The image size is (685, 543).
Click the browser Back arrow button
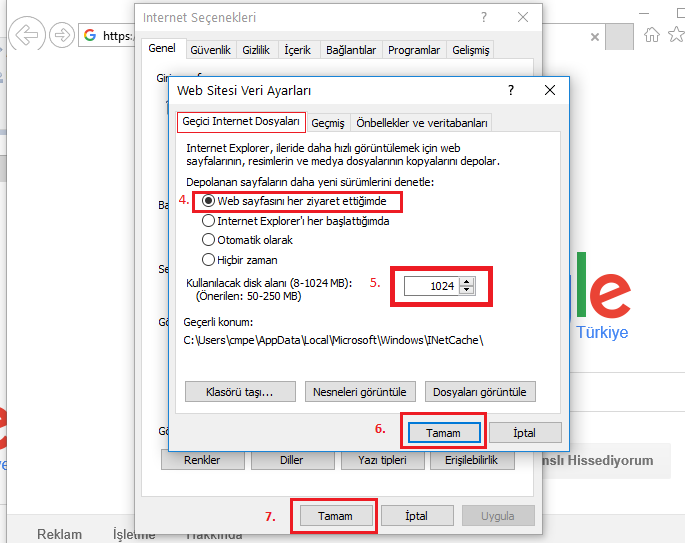pos(27,35)
